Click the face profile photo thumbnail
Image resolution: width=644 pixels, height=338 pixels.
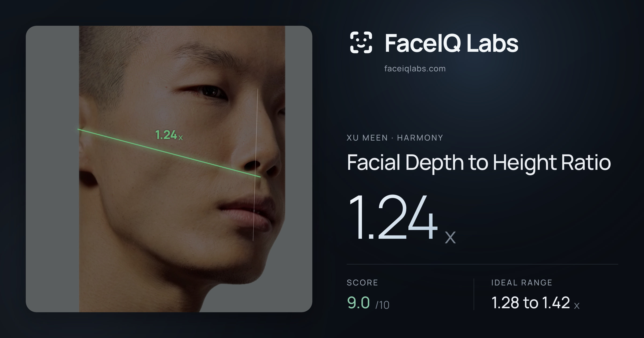click(169, 169)
